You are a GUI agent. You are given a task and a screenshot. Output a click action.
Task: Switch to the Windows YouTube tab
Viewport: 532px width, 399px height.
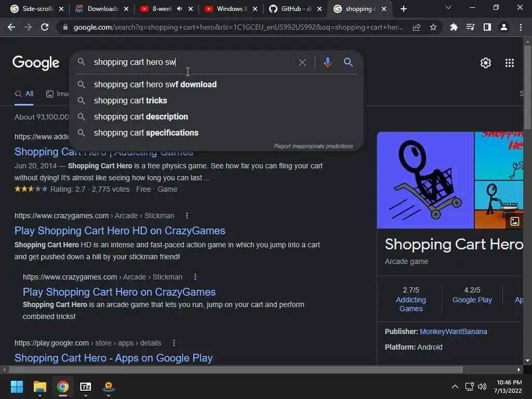pyautogui.click(x=227, y=9)
